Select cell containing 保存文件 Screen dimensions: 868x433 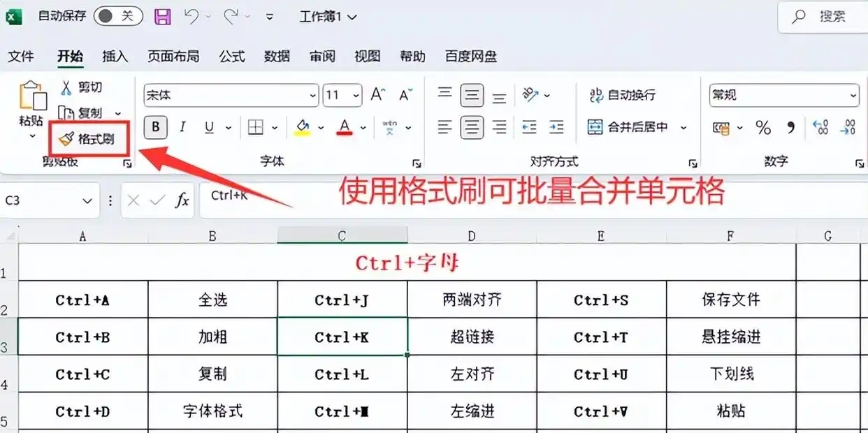coord(731,300)
